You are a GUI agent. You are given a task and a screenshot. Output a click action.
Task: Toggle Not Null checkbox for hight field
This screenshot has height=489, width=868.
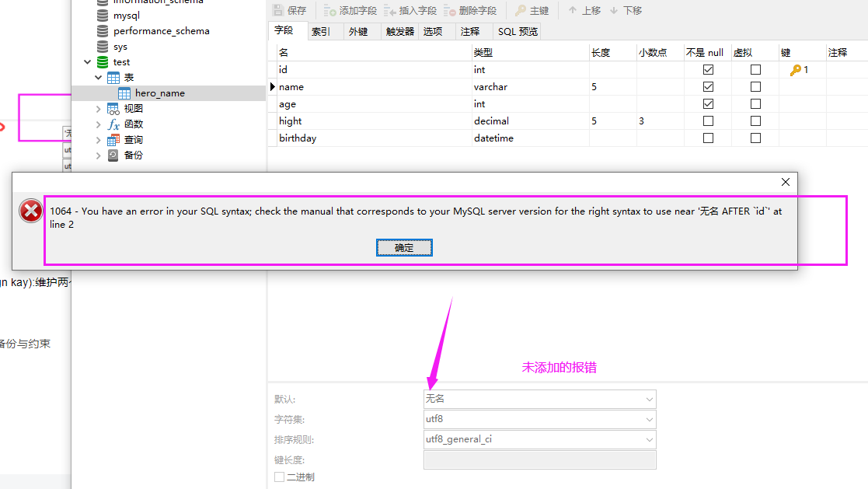tap(708, 121)
